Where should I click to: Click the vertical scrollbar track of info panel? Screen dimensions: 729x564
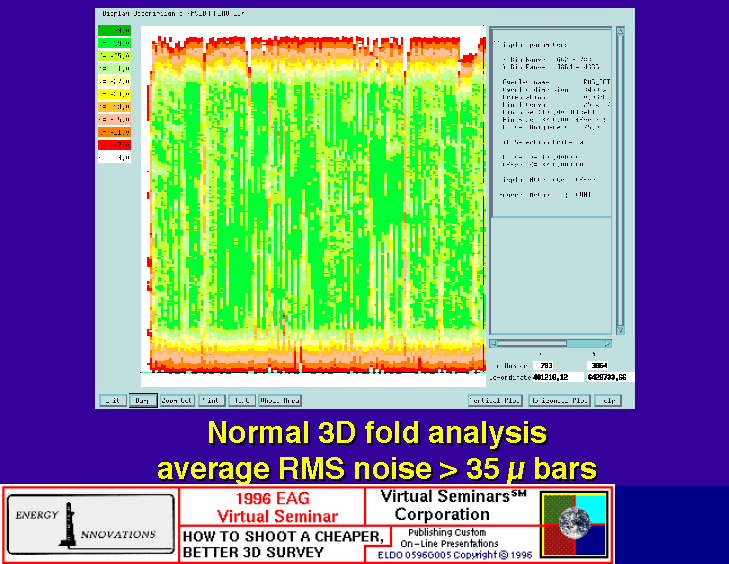(620, 180)
